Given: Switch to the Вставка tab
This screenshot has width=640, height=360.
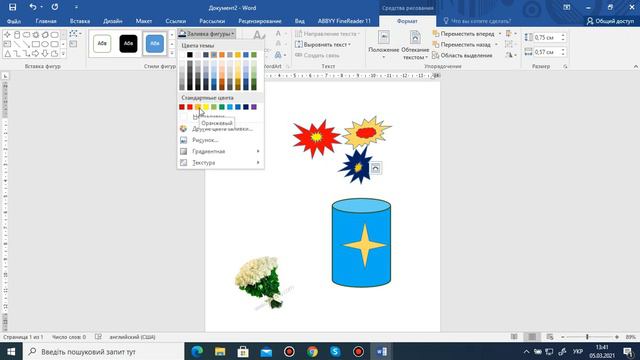Looking at the screenshot, I should [80, 21].
